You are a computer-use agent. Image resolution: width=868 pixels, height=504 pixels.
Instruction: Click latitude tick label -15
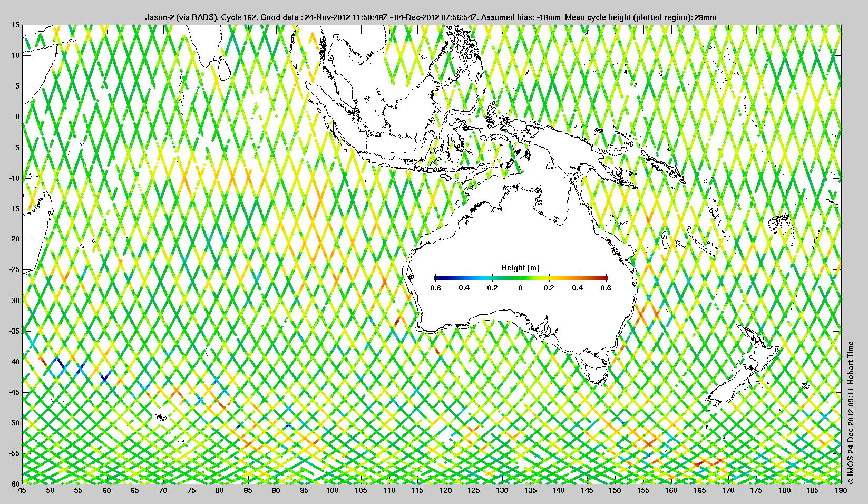(14, 208)
